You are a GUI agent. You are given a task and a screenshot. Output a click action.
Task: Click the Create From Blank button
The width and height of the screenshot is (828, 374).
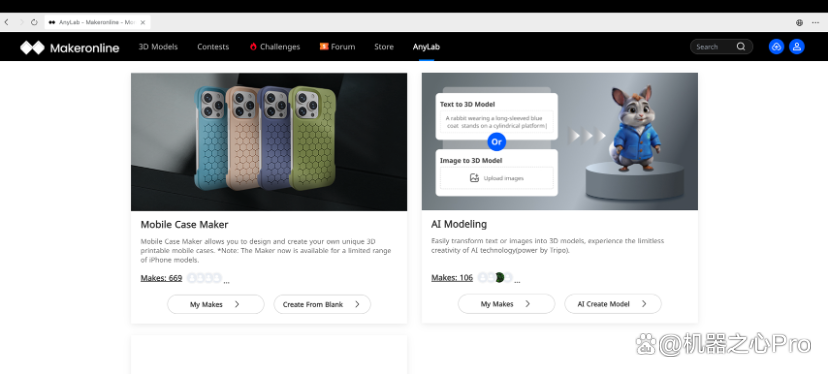[x=322, y=304]
